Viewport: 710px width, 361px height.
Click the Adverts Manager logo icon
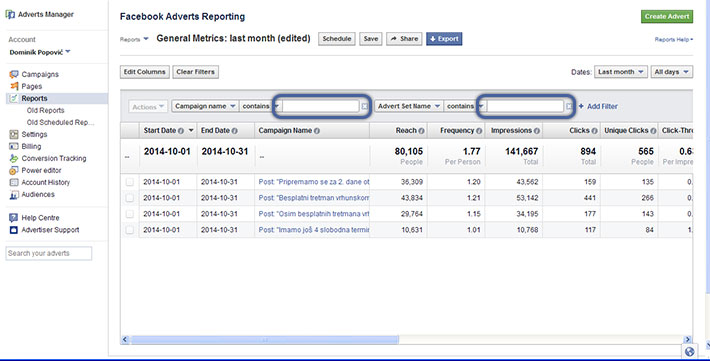point(10,14)
